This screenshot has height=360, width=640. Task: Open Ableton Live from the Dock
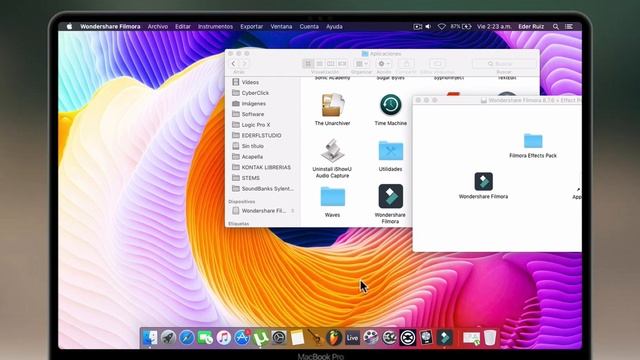352,338
